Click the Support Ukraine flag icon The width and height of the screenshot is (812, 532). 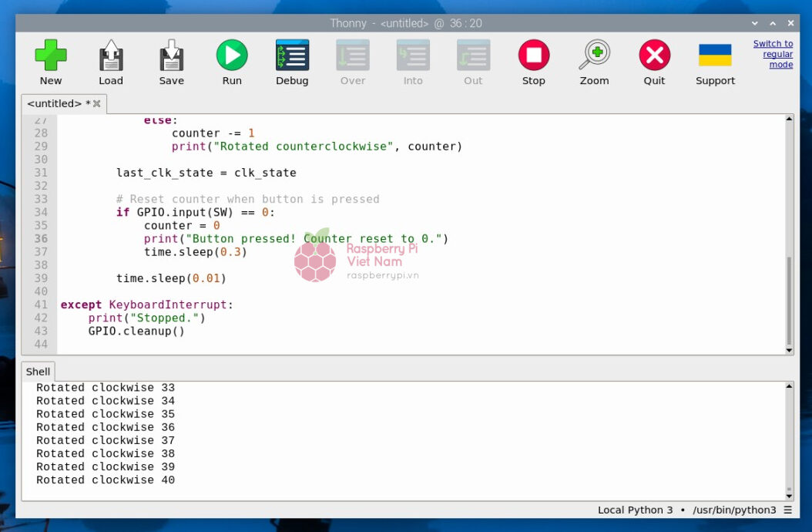pyautogui.click(x=715, y=56)
